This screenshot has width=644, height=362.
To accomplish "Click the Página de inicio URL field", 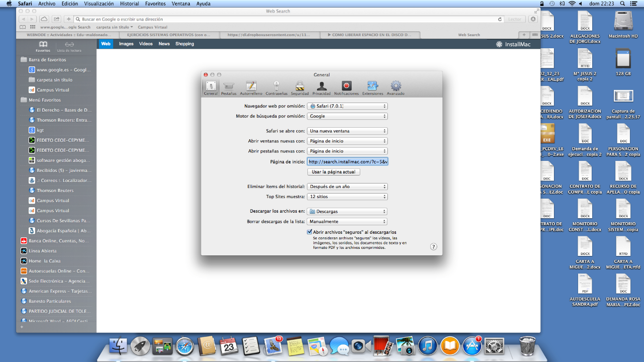I will tap(347, 162).
